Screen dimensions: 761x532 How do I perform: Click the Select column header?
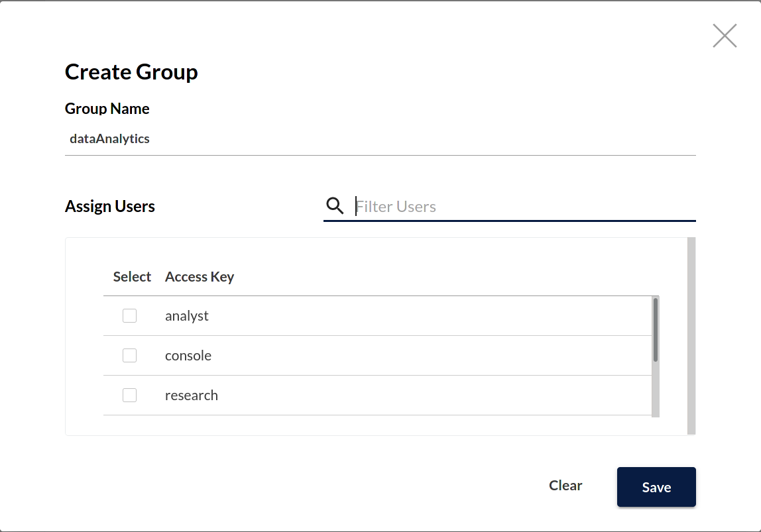tap(132, 276)
